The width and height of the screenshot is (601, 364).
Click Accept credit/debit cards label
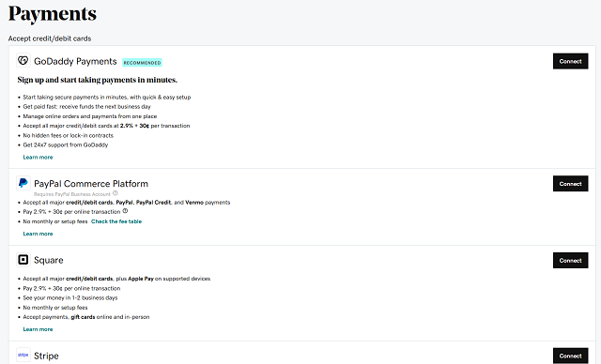click(50, 38)
